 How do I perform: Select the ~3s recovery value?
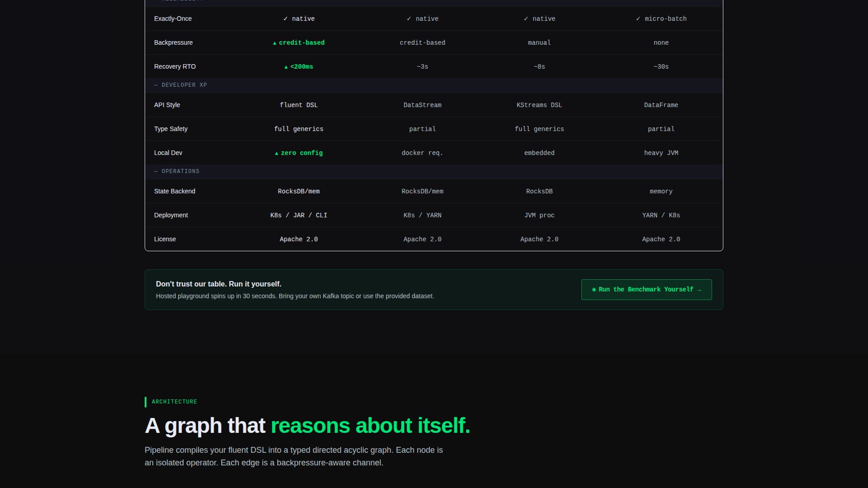[x=422, y=66]
